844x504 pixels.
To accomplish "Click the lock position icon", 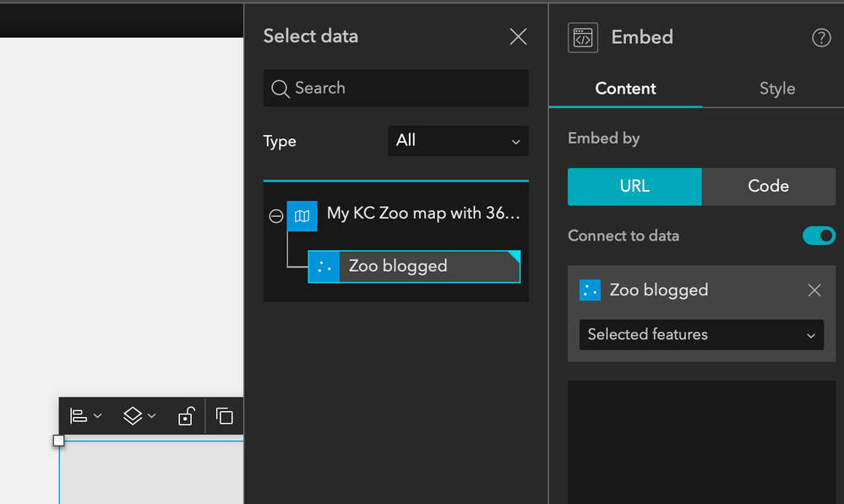I will [186, 415].
